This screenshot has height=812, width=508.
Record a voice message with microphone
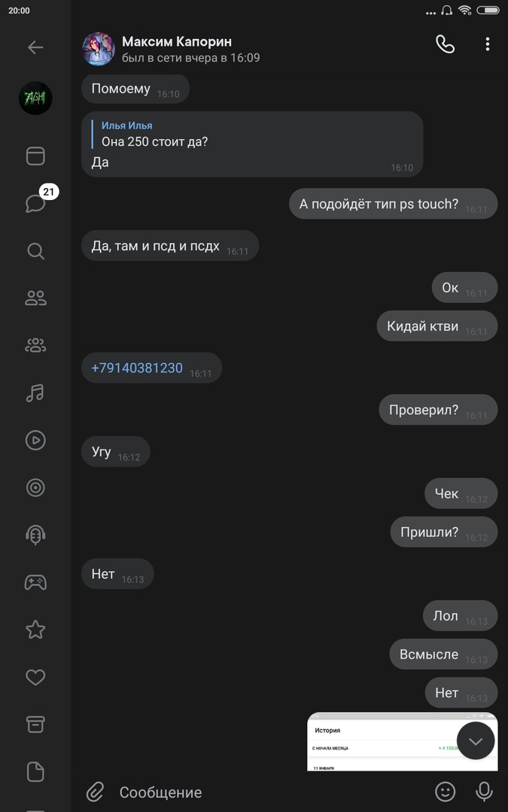pos(484,792)
